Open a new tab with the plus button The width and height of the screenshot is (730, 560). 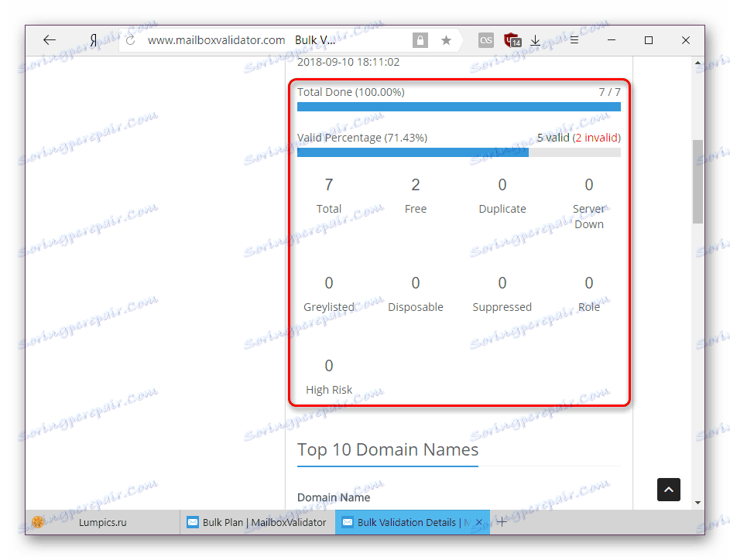pos(504,522)
